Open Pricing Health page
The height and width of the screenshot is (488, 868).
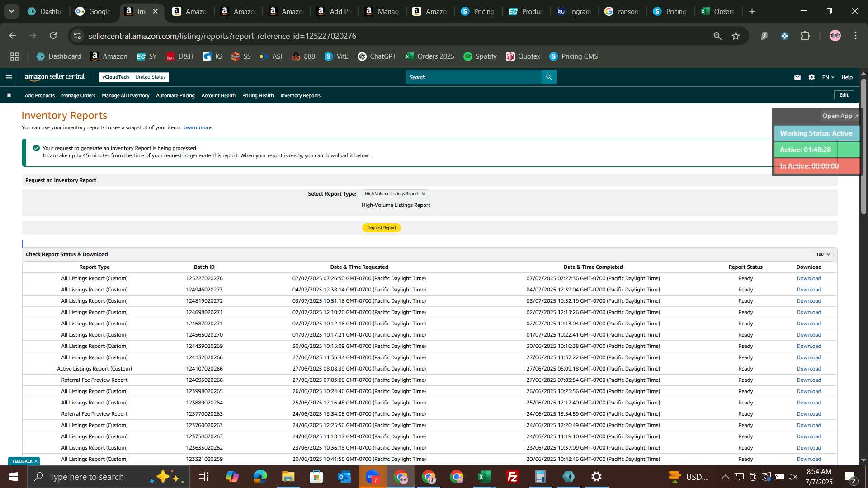pyautogui.click(x=258, y=95)
